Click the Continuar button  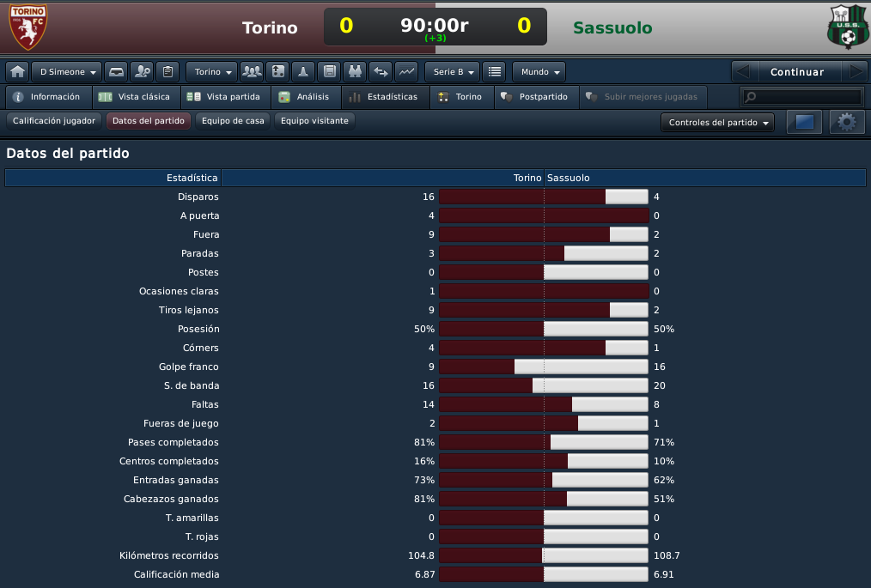click(x=797, y=71)
